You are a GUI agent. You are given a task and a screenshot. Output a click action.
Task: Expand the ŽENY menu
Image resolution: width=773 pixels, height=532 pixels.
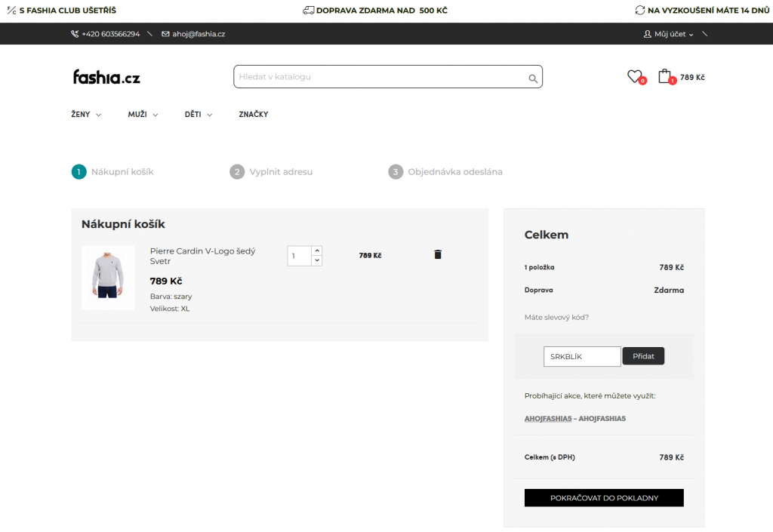[86, 114]
